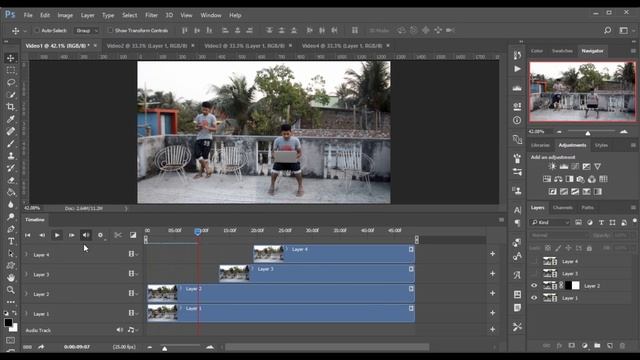Viewport: 640px width, 360px height.
Task: Show Layer 3 in Layers panel
Action: pos(534,273)
